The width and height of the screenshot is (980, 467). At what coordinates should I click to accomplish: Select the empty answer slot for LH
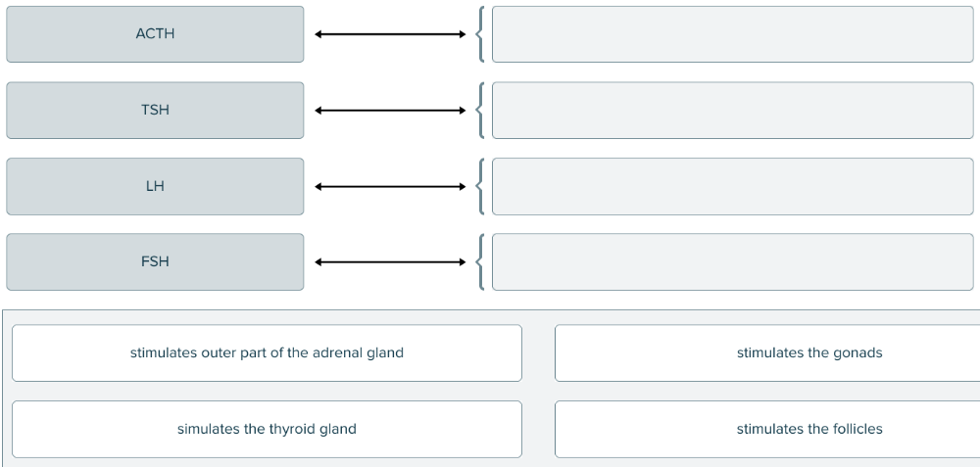click(732, 186)
